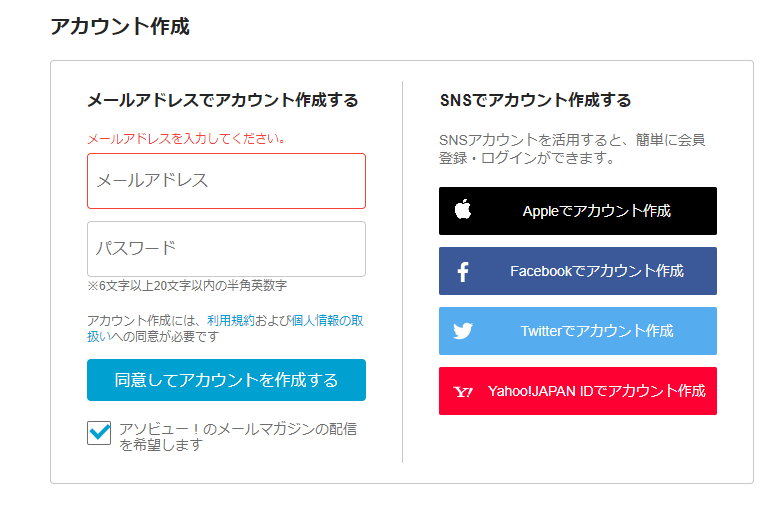Create account with Apple button
This screenshot has height=510, width=771.
coord(578,211)
